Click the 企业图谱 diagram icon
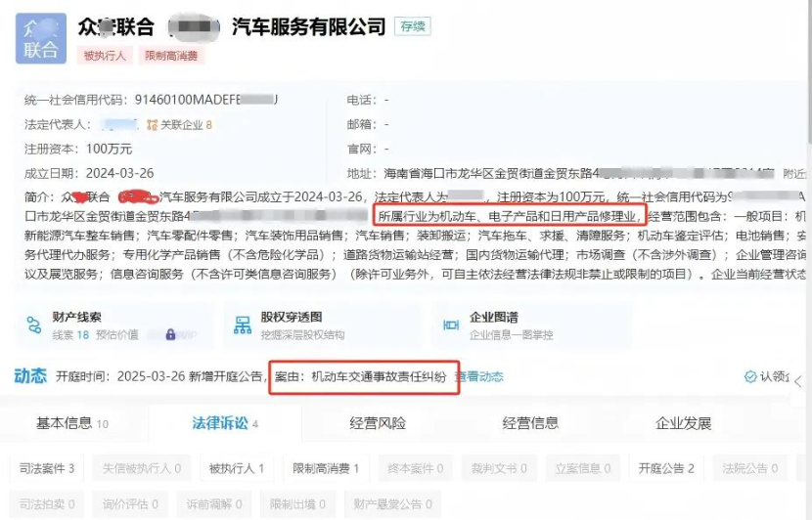This screenshot has height=520, width=812. (x=451, y=325)
